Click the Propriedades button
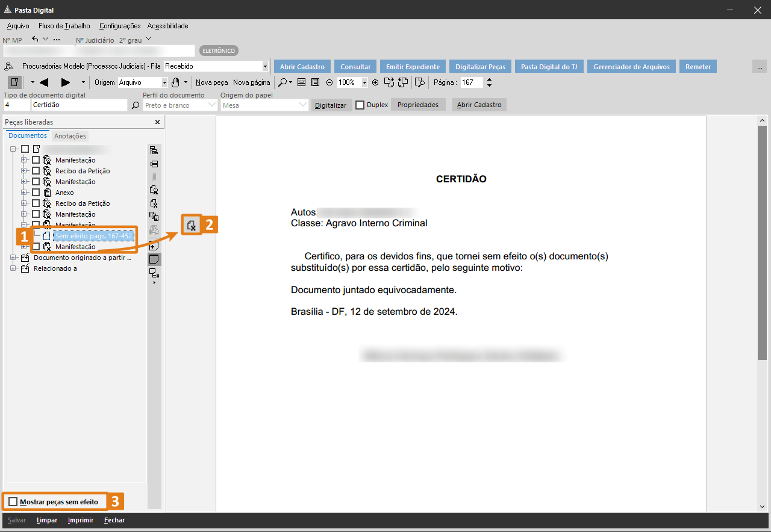 tap(418, 105)
